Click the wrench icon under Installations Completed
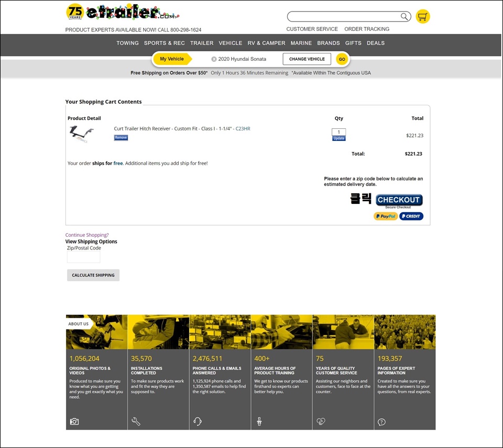 pyautogui.click(x=136, y=421)
